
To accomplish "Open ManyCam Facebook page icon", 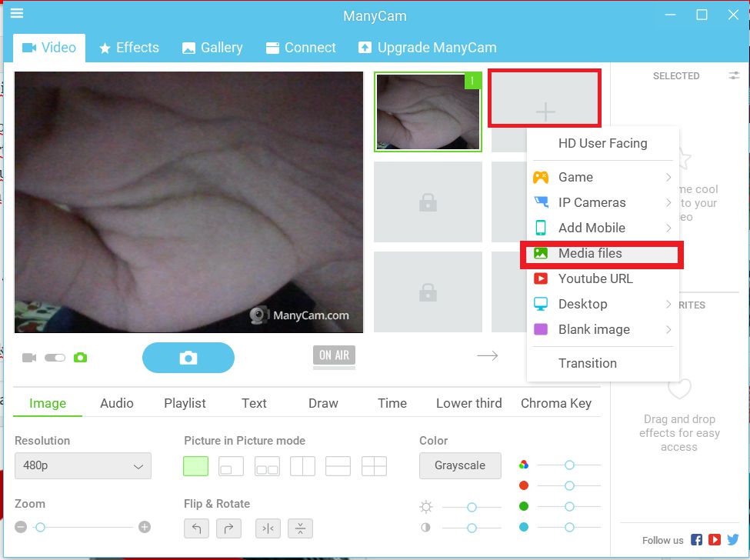I will [697, 540].
